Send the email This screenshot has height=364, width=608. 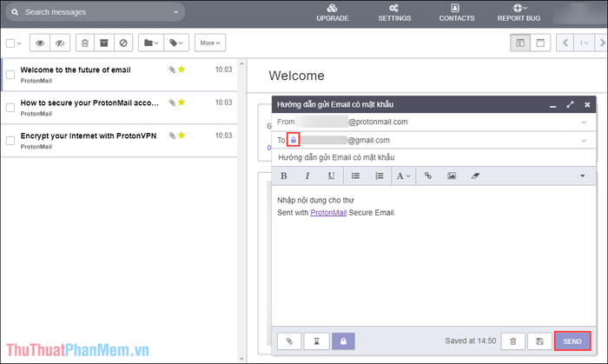(572, 341)
